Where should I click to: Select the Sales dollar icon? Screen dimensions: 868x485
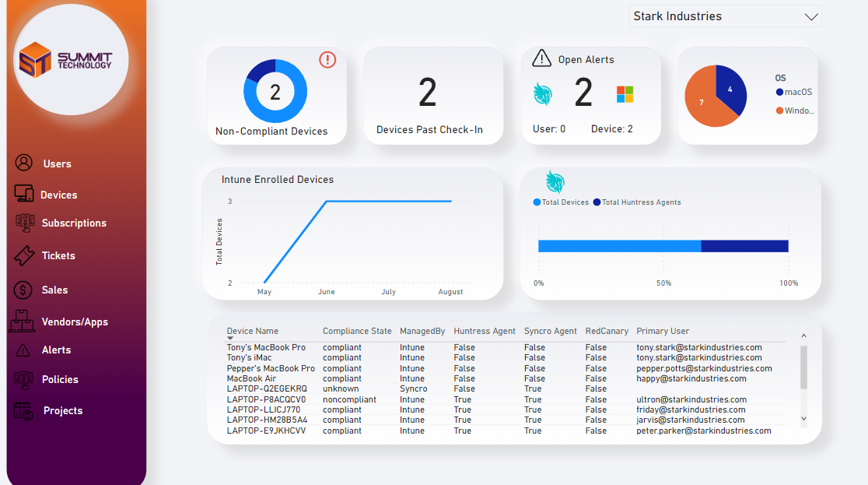(23, 290)
